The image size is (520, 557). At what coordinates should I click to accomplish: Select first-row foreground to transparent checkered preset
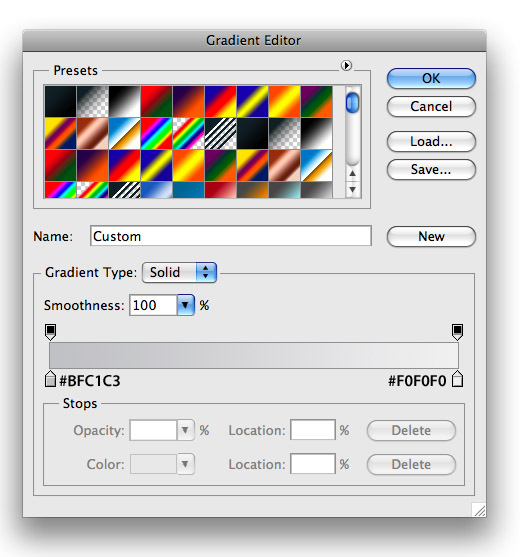pos(92,102)
